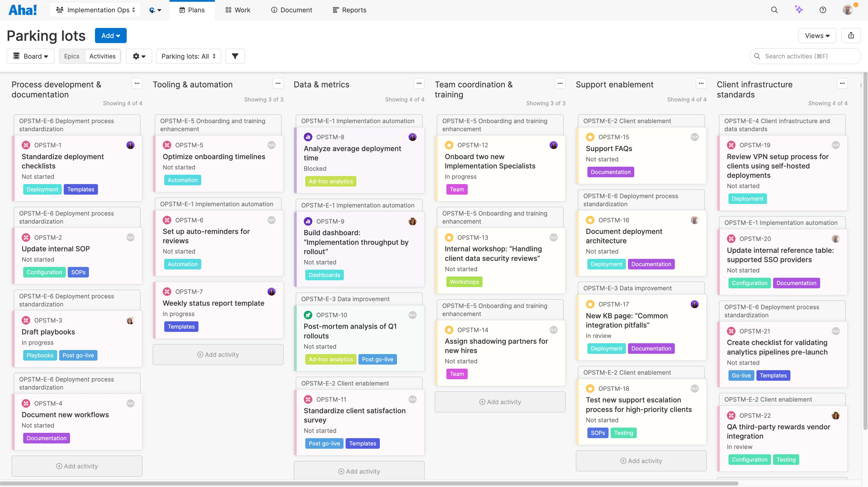Open global search via the magnifier icon
This screenshot has height=487, width=868.
pos(775,10)
